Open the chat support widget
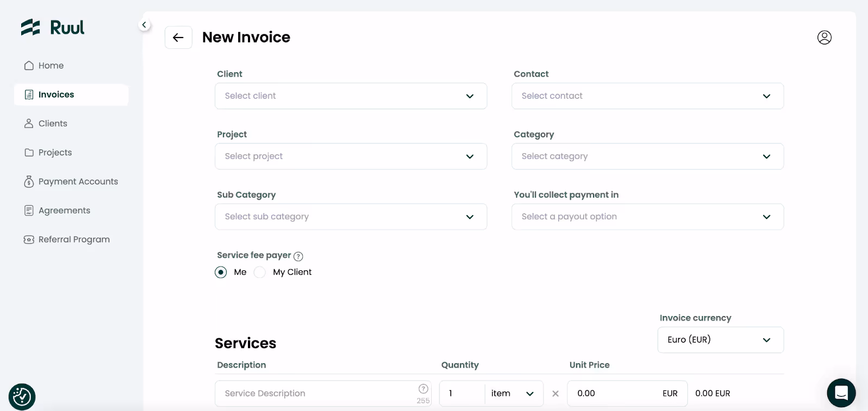The image size is (868, 411). pos(841,393)
